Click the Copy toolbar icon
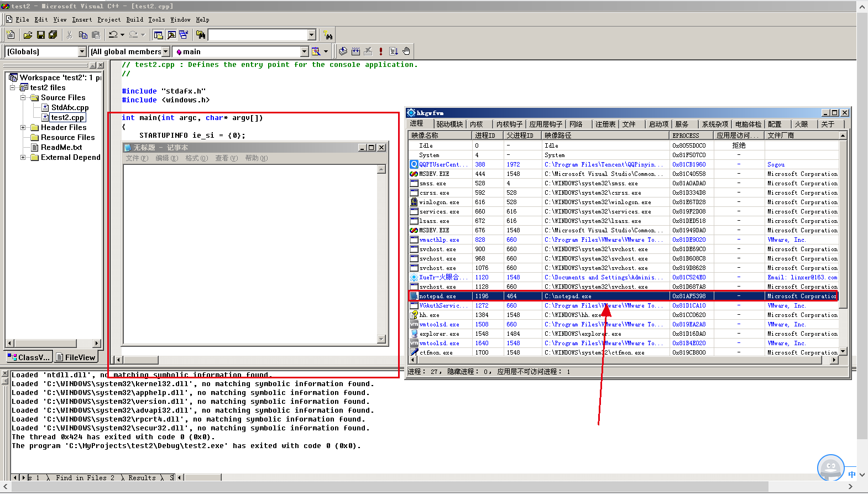The width and height of the screenshot is (868, 494). tap(83, 35)
